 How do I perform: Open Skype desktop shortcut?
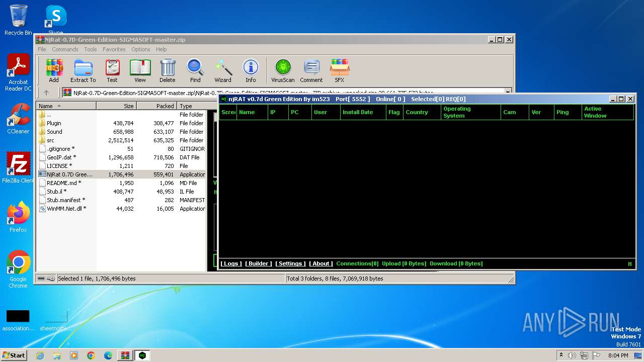click(x=55, y=20)
